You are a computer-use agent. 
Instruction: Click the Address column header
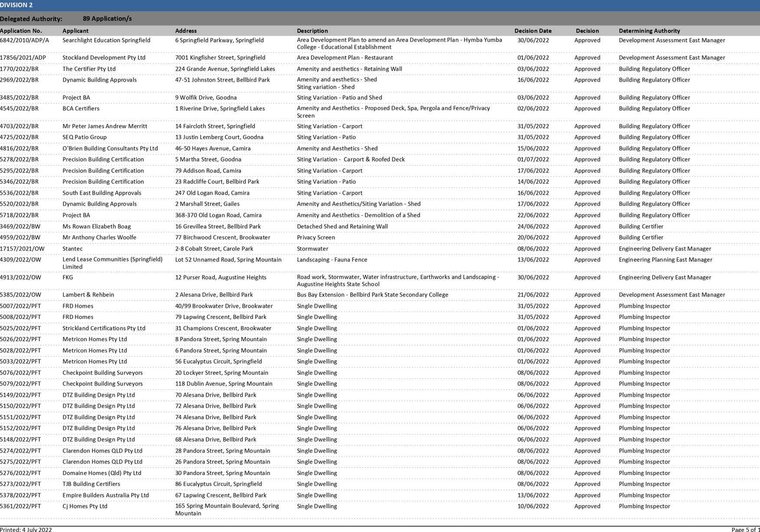pos(186,31)
